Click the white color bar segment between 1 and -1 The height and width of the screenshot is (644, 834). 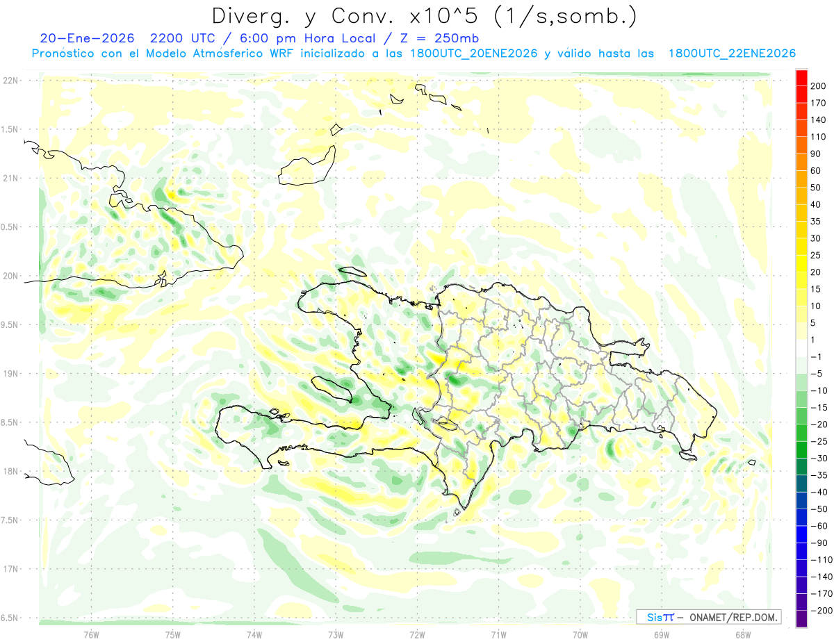pyautogui.click(x=801, y=348)
